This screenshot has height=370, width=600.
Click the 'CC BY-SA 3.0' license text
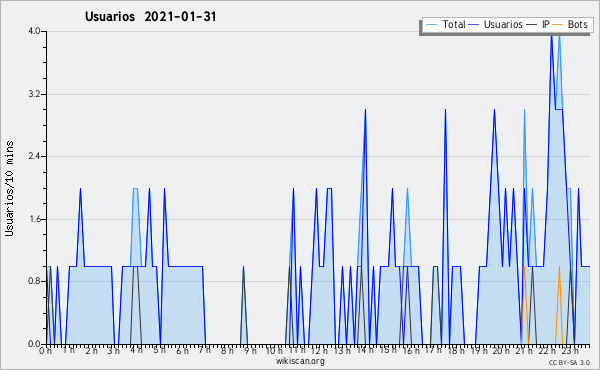click(x=569, y=362)
